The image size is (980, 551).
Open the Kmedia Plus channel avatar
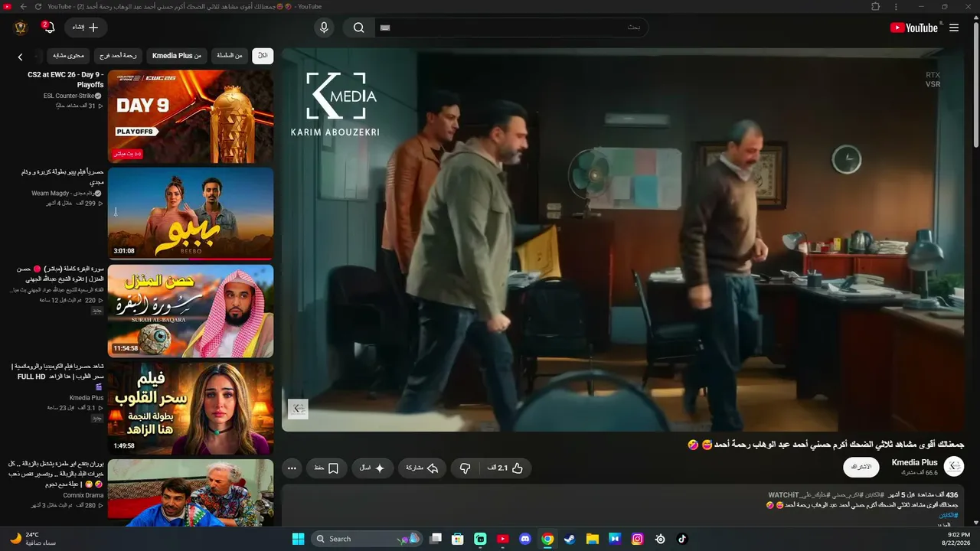pyautogui.click(x=954, y=466)
